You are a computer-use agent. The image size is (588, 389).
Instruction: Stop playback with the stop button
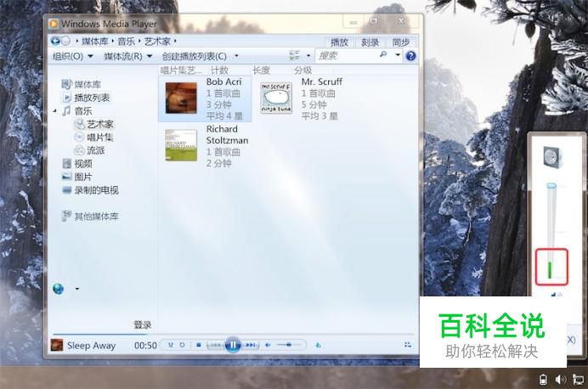(x=199, y=345)
